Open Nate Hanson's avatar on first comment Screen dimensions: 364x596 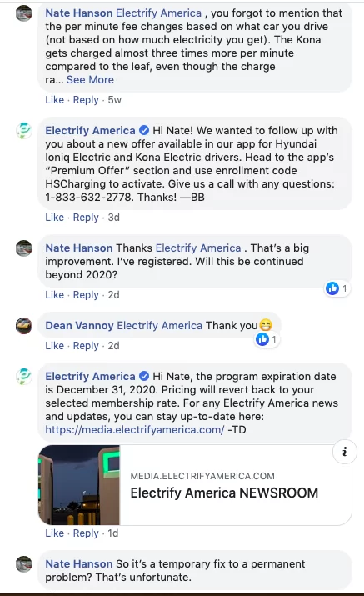24,13
